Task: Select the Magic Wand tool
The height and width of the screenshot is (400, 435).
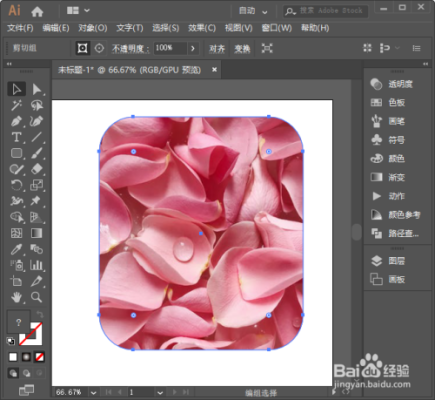Action: pyautogui.click(x=16, y=105)
